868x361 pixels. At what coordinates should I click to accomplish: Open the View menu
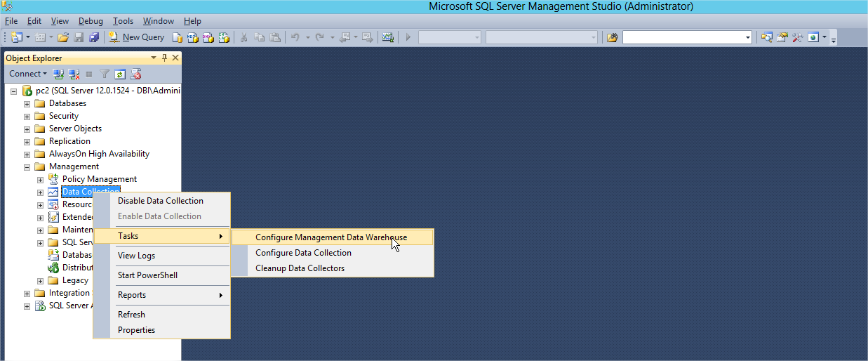pos(60,21)
